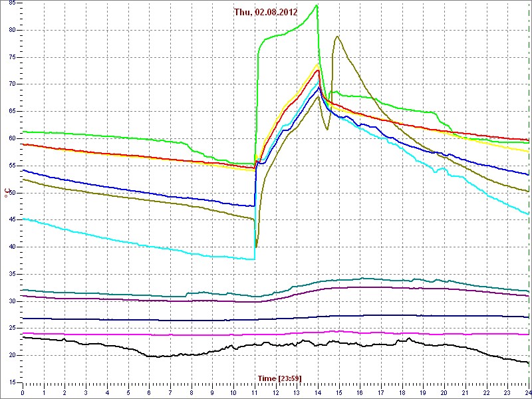Click the chart date title "Thu, 02.08.2012"

tap(265, 13)
